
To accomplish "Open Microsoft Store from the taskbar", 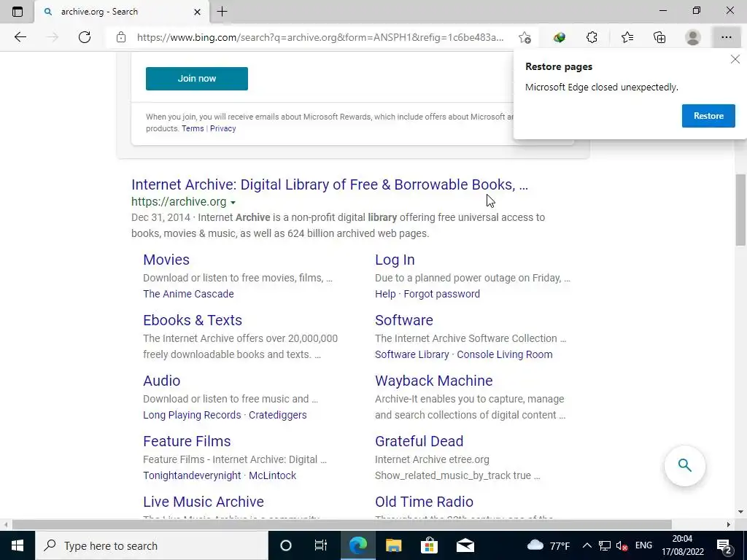I will 429,545.
